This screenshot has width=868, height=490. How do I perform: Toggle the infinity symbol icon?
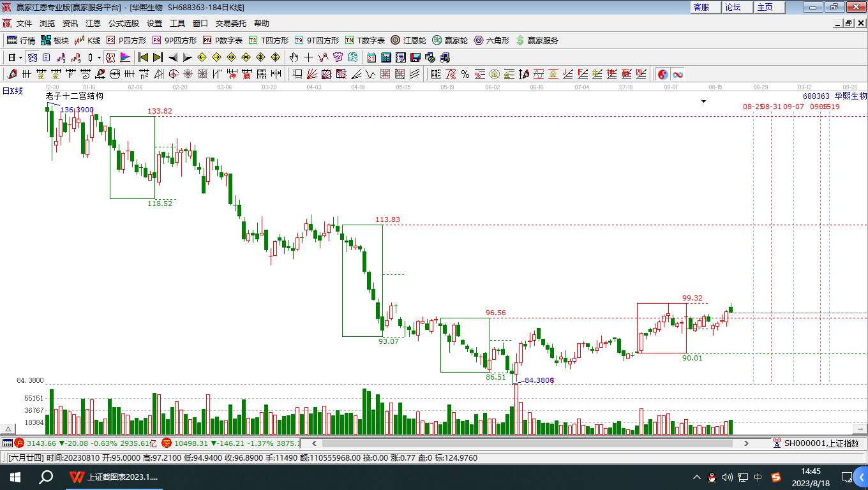click(x=678, y=74)
